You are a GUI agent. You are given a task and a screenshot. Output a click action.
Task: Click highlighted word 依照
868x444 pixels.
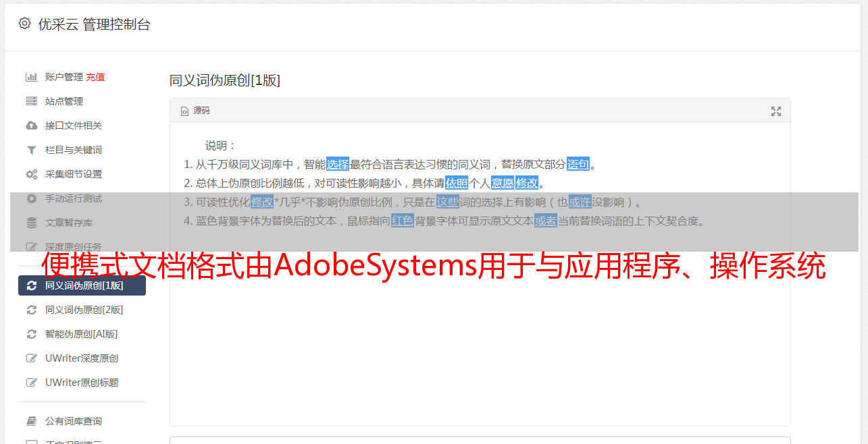(x=457, y=183)
